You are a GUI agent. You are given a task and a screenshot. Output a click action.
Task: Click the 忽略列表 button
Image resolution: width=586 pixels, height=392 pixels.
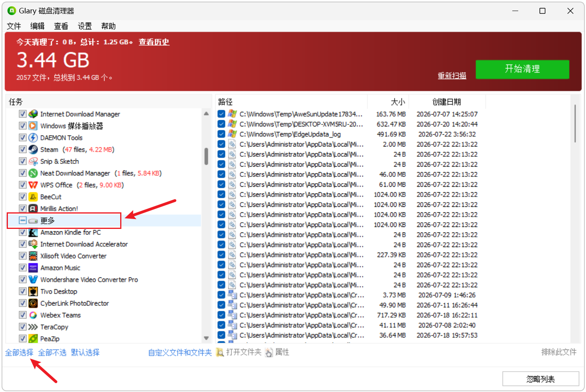(541, 379)
